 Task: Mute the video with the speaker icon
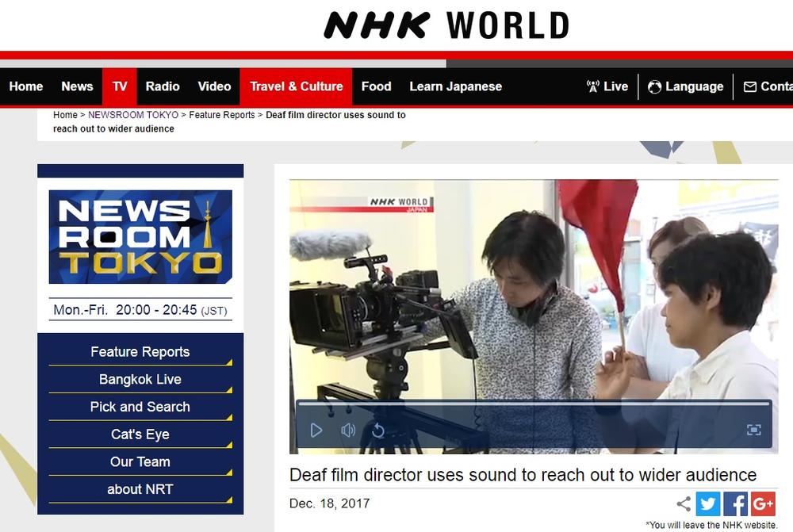(348, 431)
